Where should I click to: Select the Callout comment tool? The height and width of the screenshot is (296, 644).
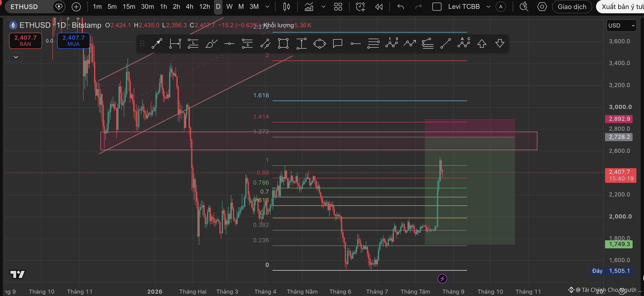(337, 43)
